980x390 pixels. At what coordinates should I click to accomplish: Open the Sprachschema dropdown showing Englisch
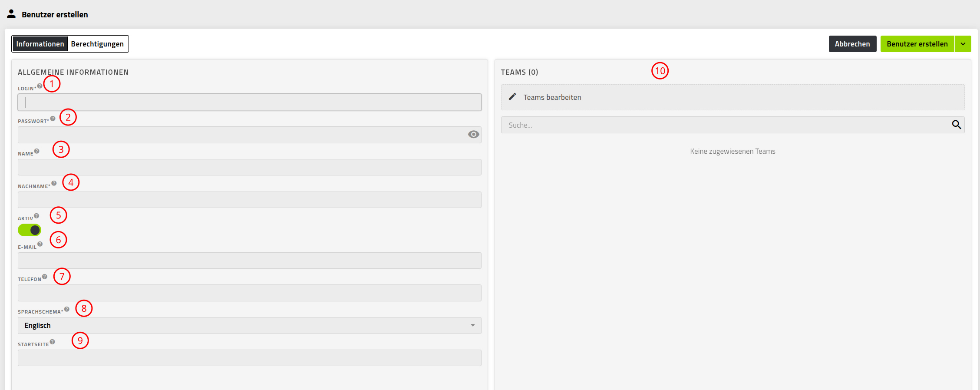(250, 325)
